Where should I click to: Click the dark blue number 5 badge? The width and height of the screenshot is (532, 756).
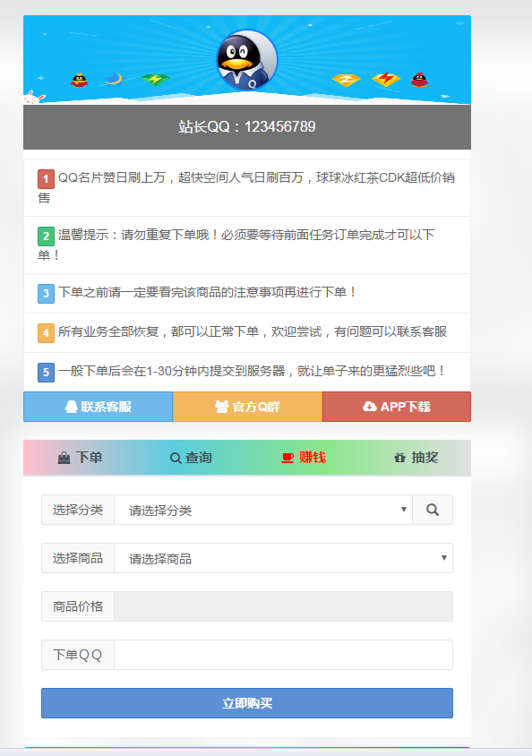click(x=46, y=373)
